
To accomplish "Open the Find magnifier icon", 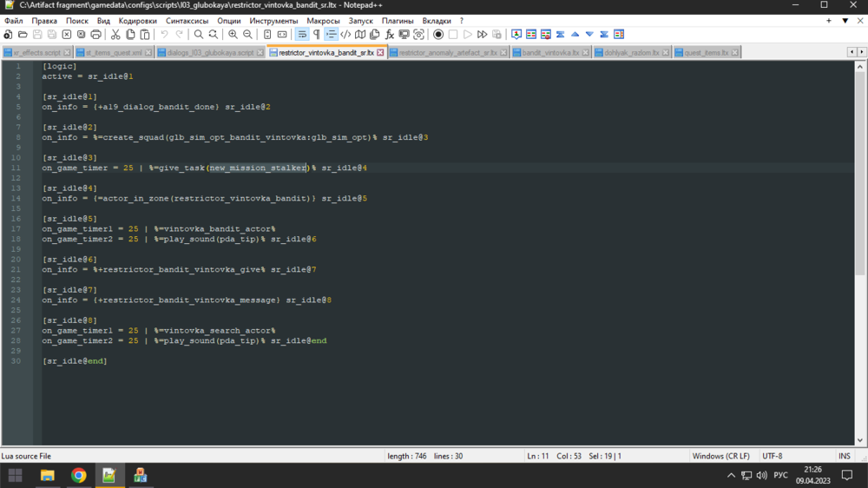I will pyautogui.click(x=198, y=35).
